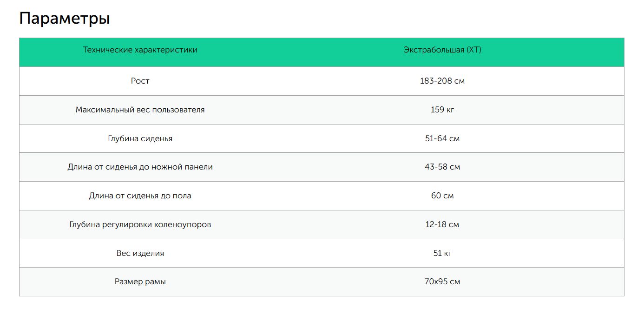Select 'Глубина сиденья' row label
This screenshot has height=314, width=644.
pos(140,138)
